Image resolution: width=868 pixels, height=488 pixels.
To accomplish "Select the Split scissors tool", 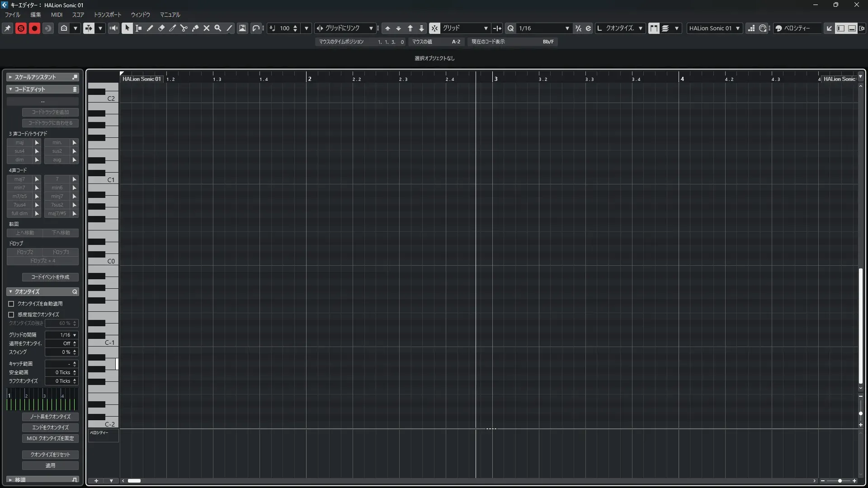I will click(184, 28).
